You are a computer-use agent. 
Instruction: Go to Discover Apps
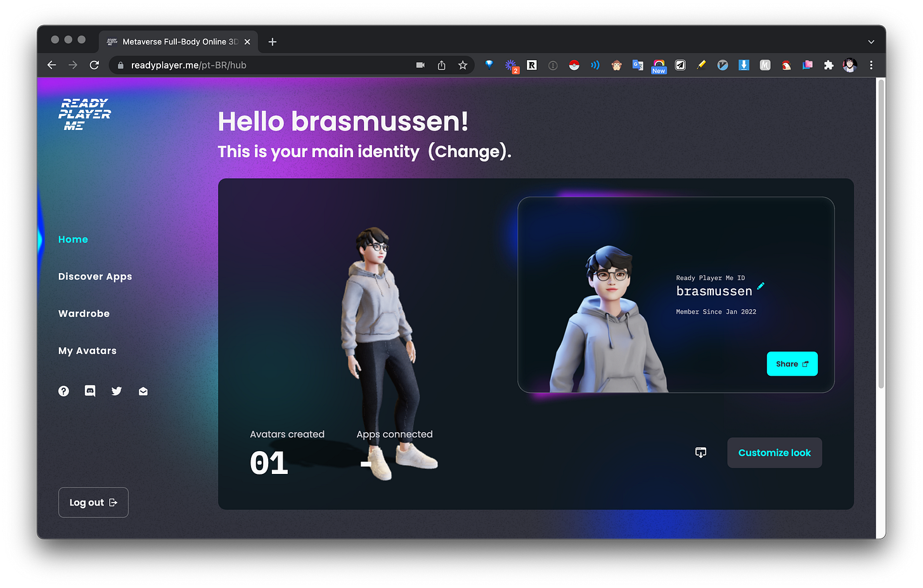(95, 277)
